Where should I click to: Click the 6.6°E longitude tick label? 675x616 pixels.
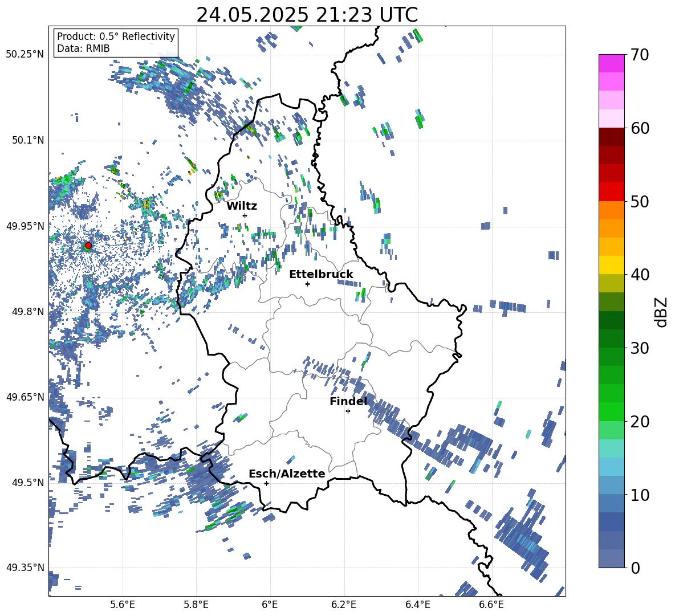[491, 605]
